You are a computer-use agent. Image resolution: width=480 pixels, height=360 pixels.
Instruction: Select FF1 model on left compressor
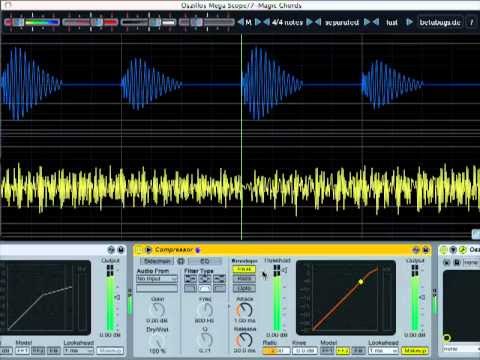point(22,351)
